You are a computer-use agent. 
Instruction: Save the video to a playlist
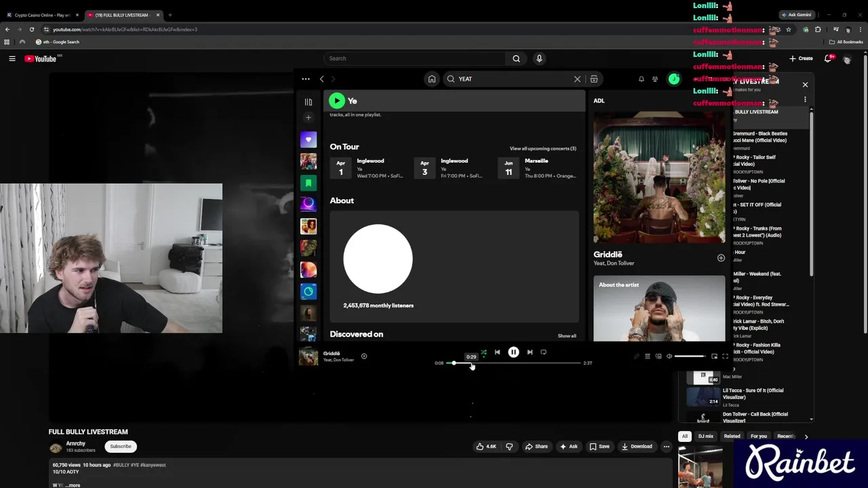point(599,447)
